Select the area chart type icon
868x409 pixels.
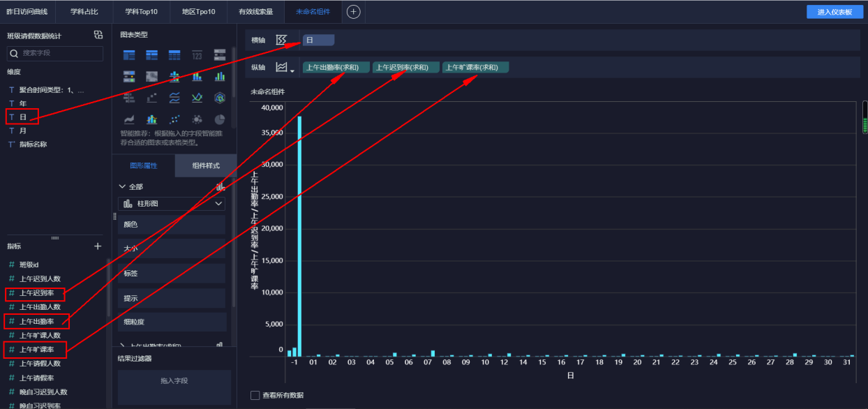tap(129, 119)
